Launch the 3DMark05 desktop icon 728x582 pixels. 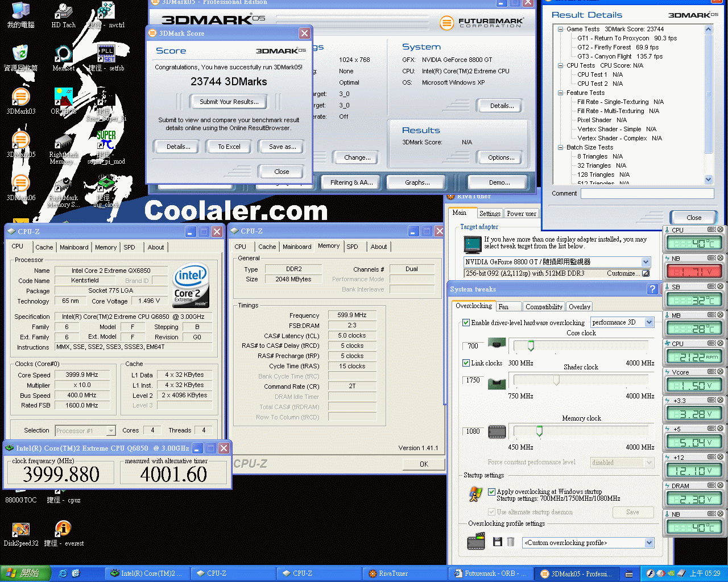(x=20, y=144)
